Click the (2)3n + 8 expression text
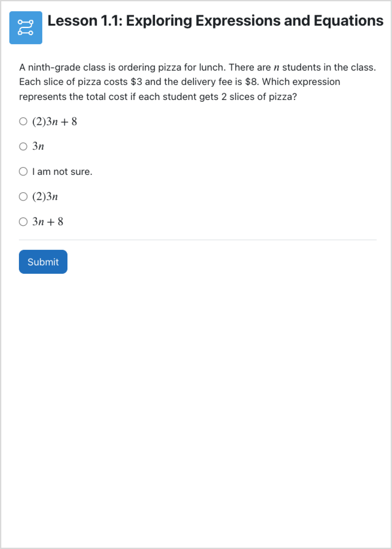Image resolution: width=392 pixels, height=549 pixels. pyautogui.click(x=55, y=121)
